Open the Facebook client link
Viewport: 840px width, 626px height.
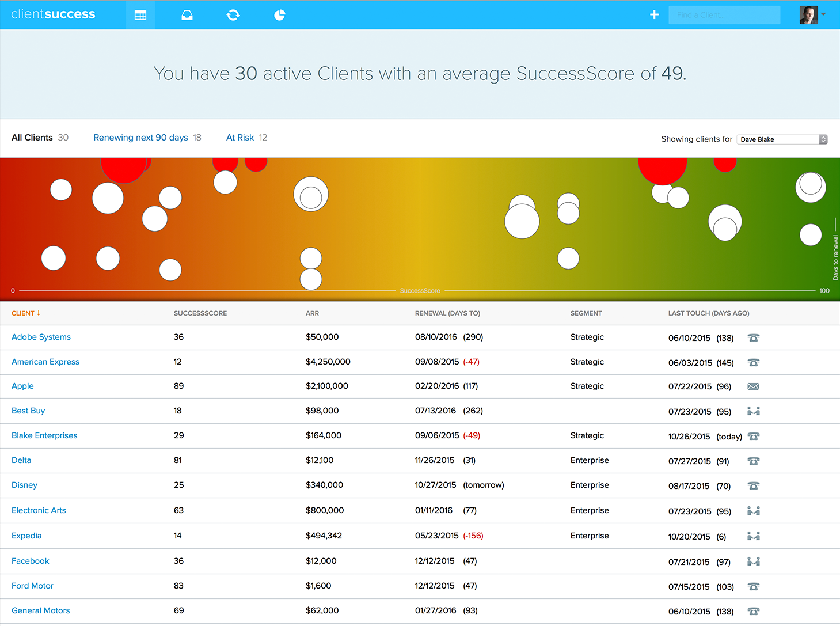[x=30, y=561]
